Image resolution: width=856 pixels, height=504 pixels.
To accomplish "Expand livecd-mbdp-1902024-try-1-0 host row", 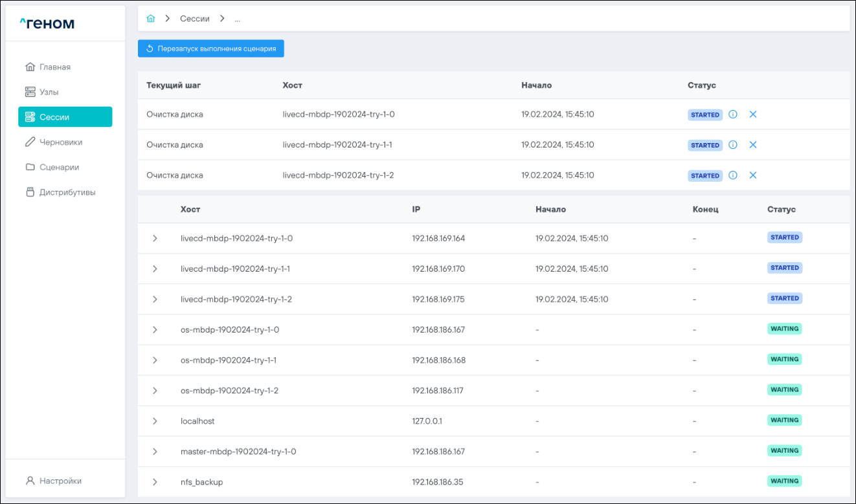I will pos(155,238).
